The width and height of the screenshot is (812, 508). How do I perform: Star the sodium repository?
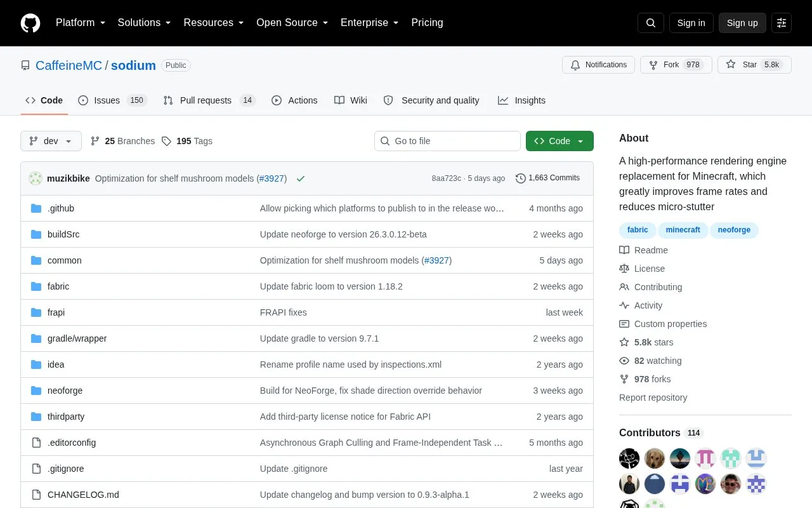[x=754, y=65]
